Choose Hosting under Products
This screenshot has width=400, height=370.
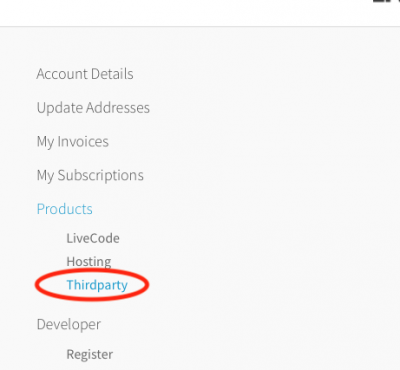[x=89, y=262]
